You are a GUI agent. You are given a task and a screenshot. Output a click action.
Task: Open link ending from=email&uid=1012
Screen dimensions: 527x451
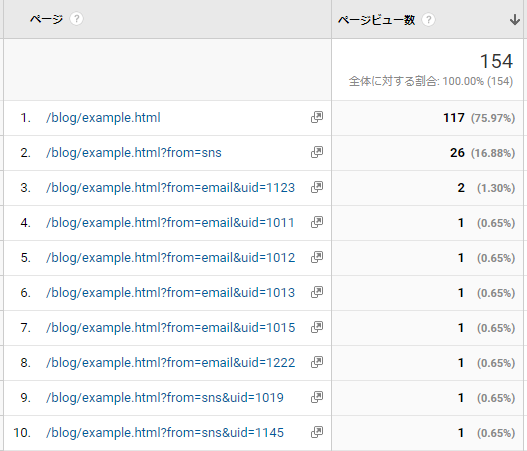170,258
